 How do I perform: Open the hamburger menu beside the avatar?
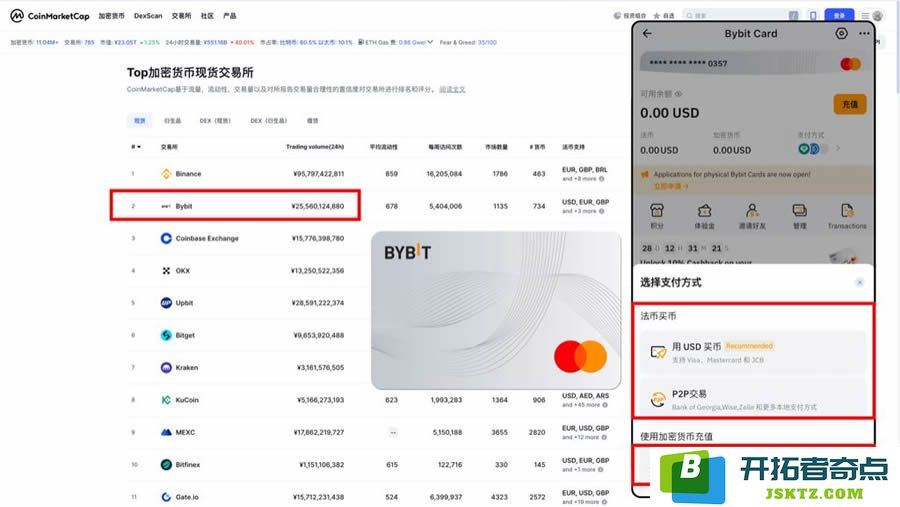click(865, 16)
